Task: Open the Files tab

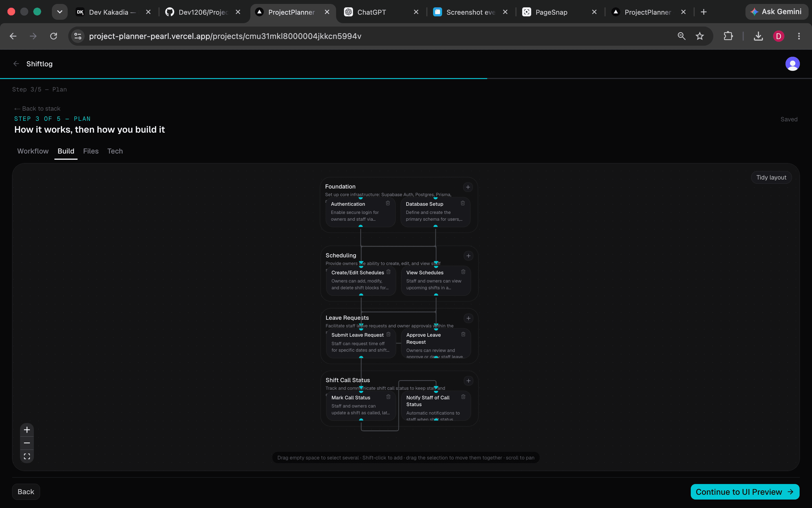Action: pyautogui.click(x=91, y=151)
